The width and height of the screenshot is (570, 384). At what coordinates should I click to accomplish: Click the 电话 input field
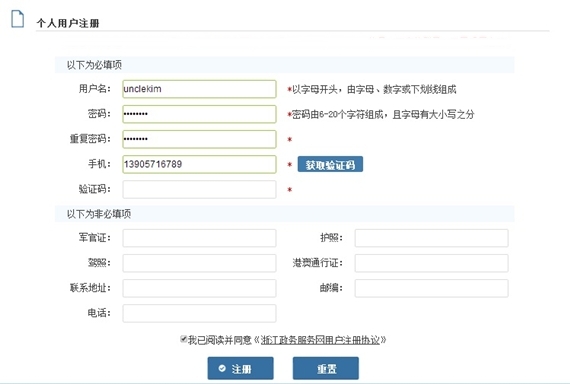[199, 313]
